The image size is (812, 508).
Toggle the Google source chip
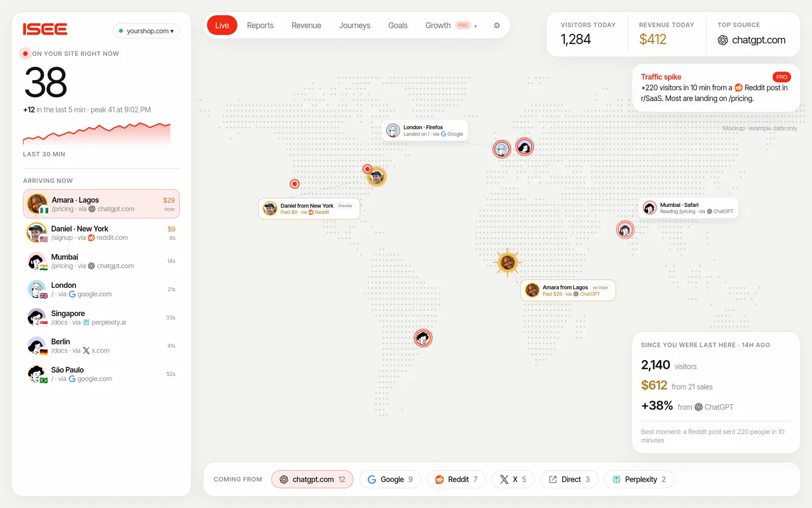coord(390,479)
